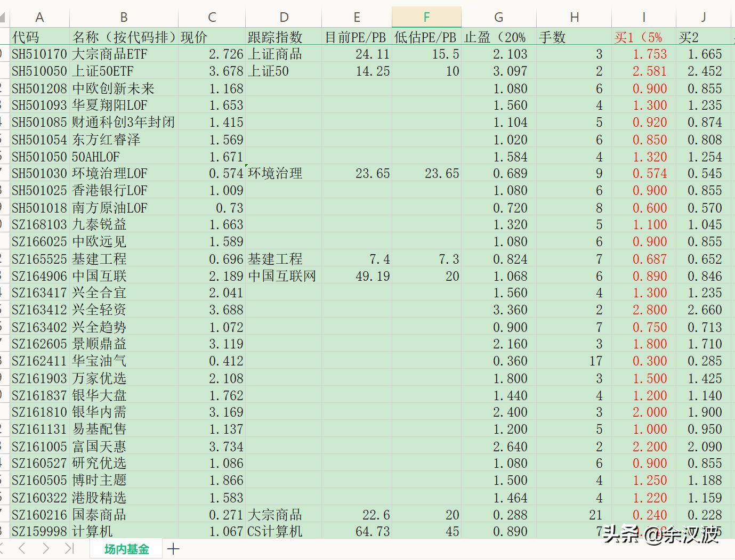
Task: Click the red 买1（5% header cell
Action: pos(639,37)
